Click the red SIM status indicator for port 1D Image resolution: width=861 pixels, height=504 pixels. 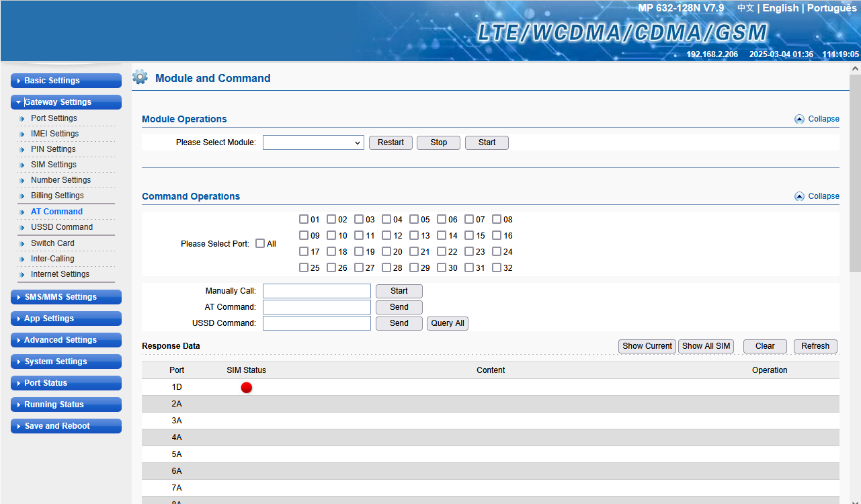coord(247,388)
